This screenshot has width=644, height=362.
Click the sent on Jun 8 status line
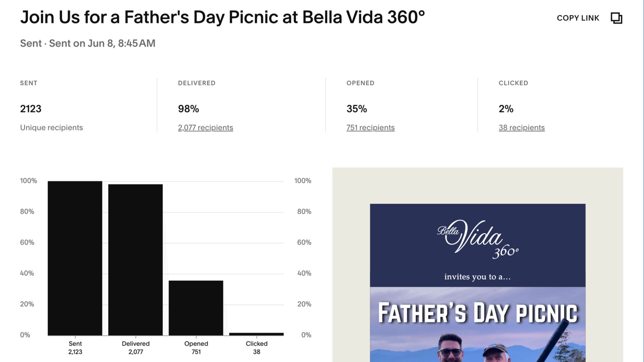coord(88,43)
